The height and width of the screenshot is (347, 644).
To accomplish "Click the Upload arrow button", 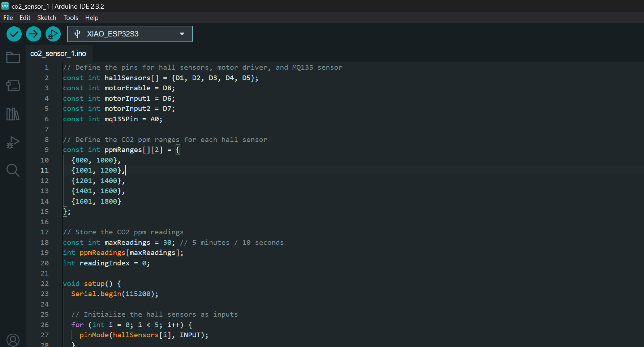I will point(34,34).
